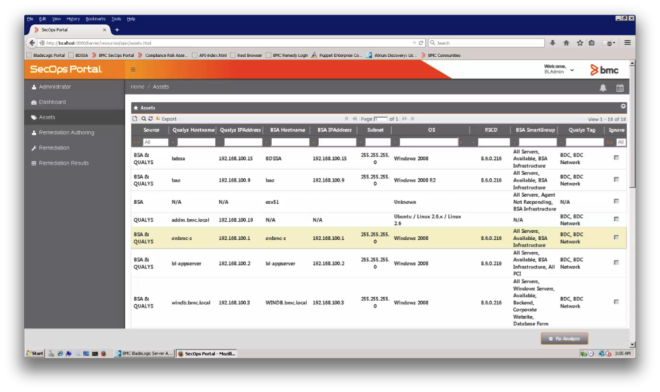This screenshot has height=392, width=660.
Task: Open the Firefox hamburger menu icon
Action: coord(627,43)
